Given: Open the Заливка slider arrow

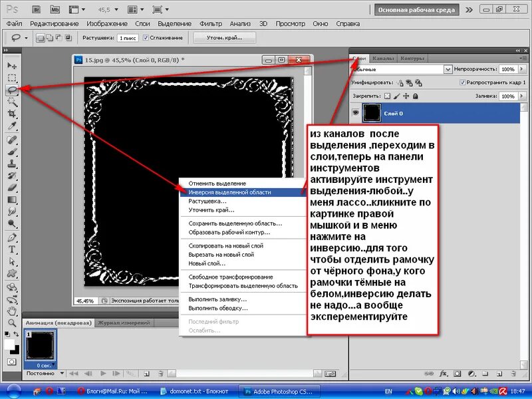Looking at the screenshot, I should [522, 96].
